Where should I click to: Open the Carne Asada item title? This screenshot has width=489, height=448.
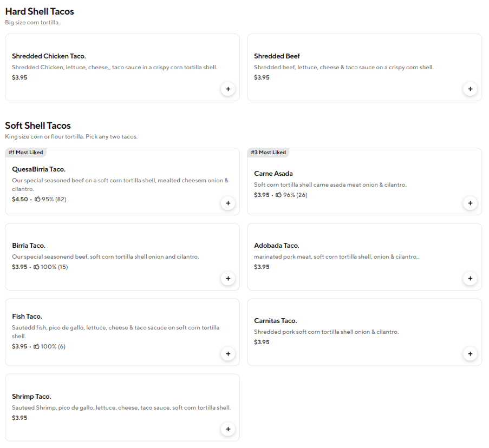pos(273,174)
